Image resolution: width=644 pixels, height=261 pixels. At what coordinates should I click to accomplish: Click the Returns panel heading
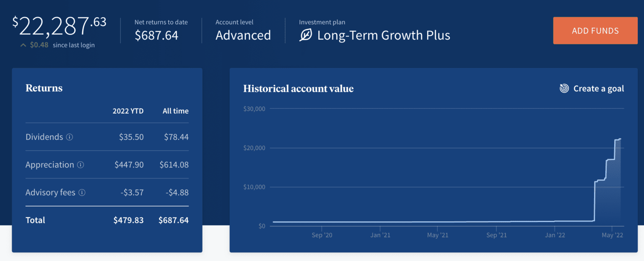(x=44, y=88)
